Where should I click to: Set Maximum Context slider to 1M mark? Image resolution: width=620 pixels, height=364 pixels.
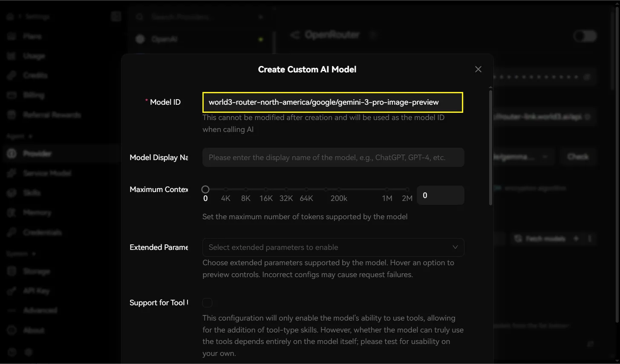tap(387, 189)
